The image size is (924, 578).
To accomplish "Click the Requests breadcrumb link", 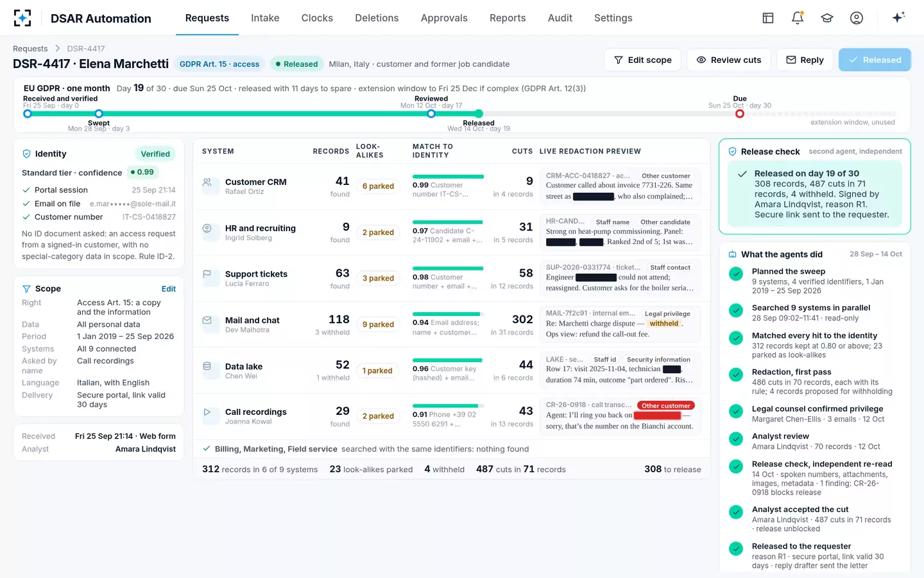I will [30, 49].
